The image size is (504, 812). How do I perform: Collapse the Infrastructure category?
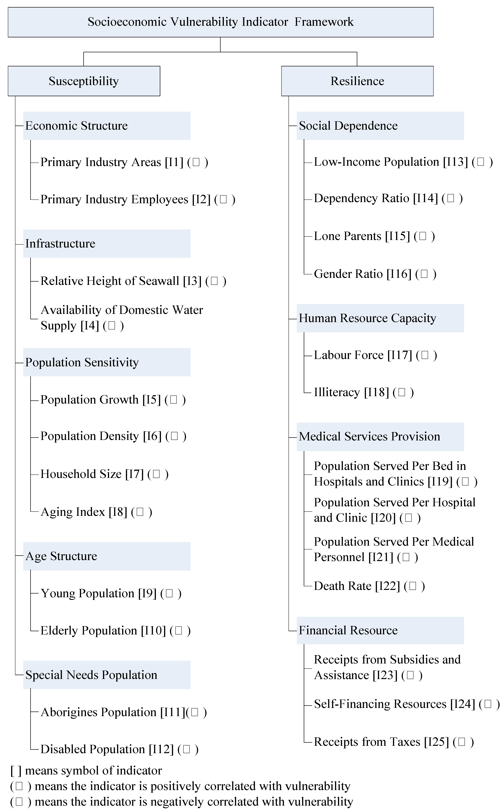[x=107, y=244]
